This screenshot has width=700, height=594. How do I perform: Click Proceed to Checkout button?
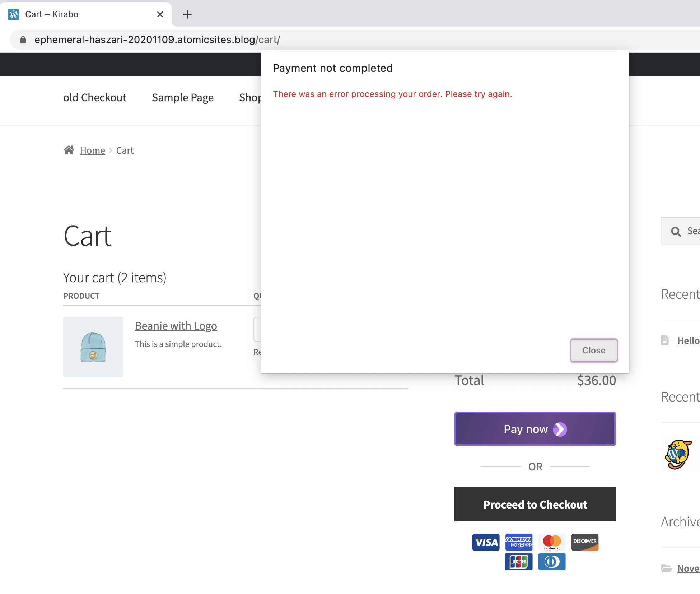pyautogui.click(x=535, y=504)
